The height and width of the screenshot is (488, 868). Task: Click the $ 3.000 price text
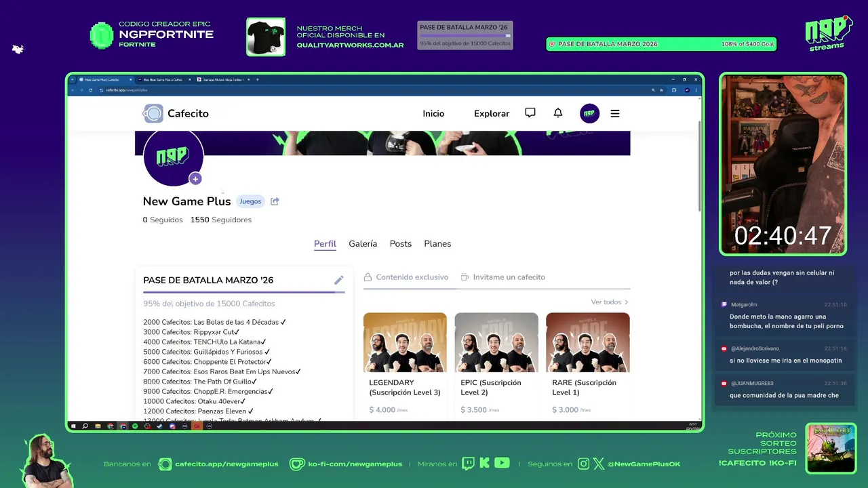coord(565,410)
